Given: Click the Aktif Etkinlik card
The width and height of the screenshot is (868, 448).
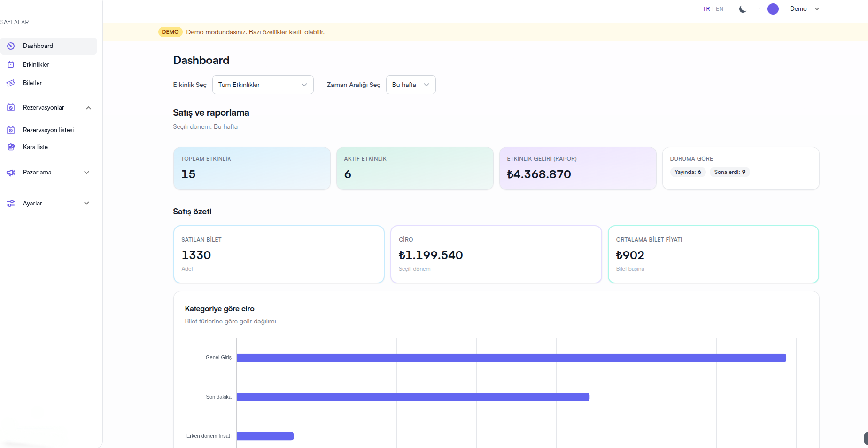Looking at the screenshot, I should click(415, 168).
